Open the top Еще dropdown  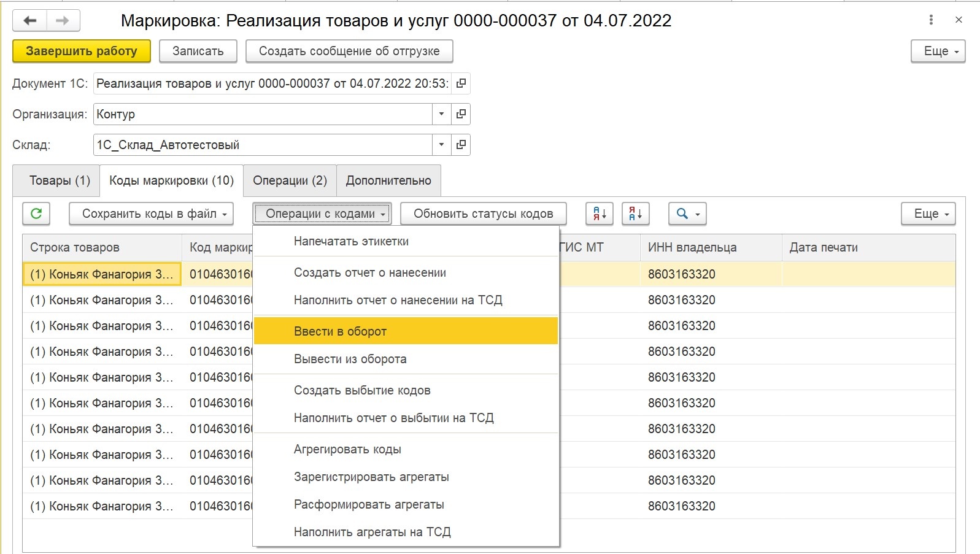click(x=938, y=51)
